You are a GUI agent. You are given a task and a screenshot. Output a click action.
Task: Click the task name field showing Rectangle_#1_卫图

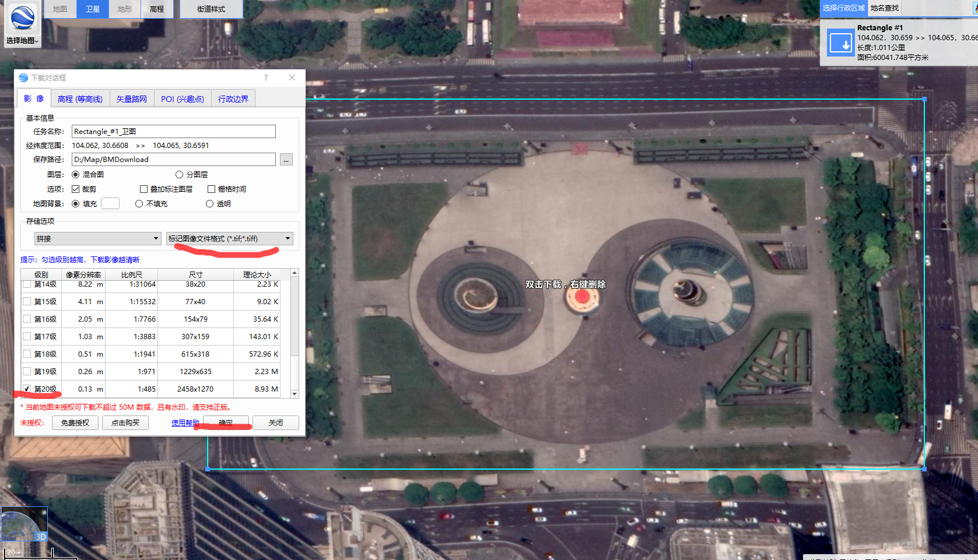(173, 131)
